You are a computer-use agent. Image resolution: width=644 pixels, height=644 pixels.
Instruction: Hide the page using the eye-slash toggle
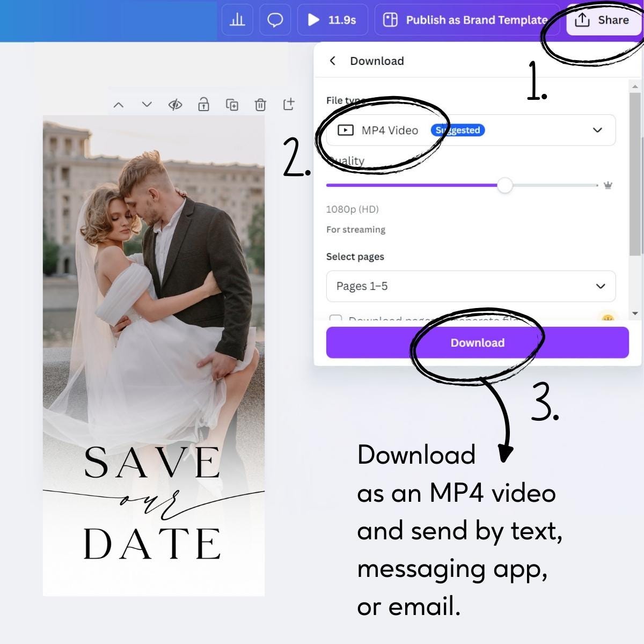pos(175,105)
